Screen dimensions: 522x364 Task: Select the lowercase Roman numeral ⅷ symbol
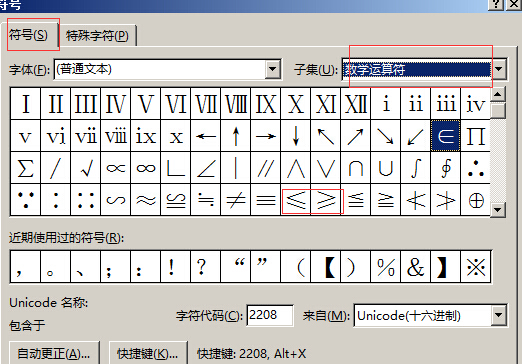point(116,136)
